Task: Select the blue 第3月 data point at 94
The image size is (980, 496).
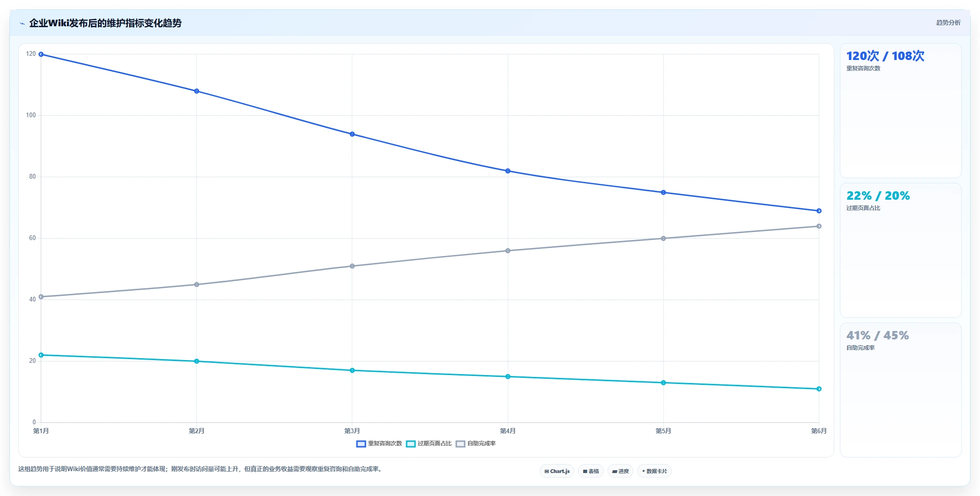Action: (352, 134)
